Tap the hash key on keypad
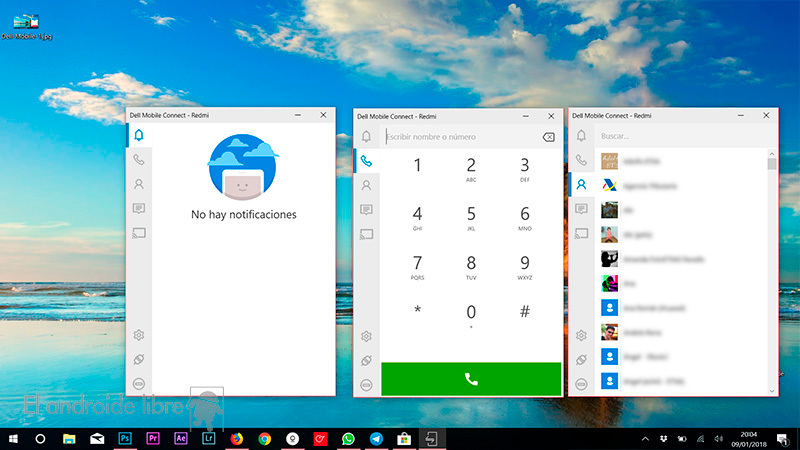The image size is (800, 450). coord(524,311)
